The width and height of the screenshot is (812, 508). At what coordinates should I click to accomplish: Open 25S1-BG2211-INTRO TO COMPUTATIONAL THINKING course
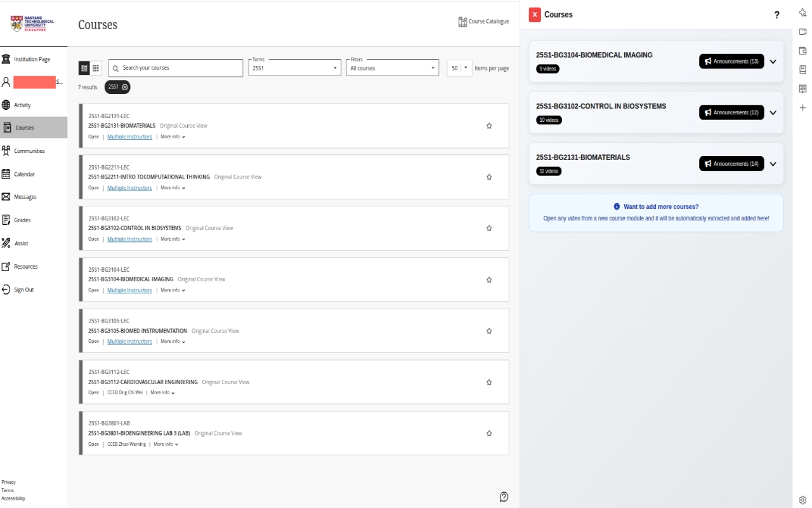149,177
